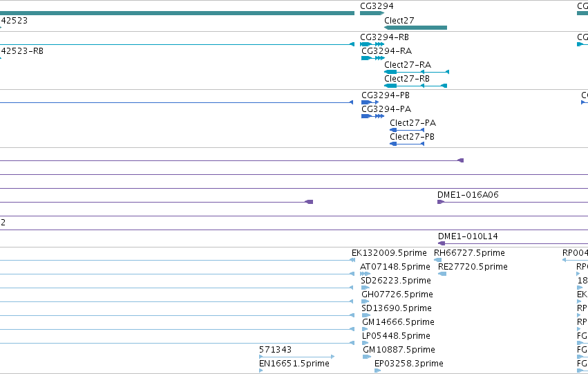This screenshot has height=374, width=588.
Task: Select the GM10887.5prime EST label
Action: coord(399,350)
